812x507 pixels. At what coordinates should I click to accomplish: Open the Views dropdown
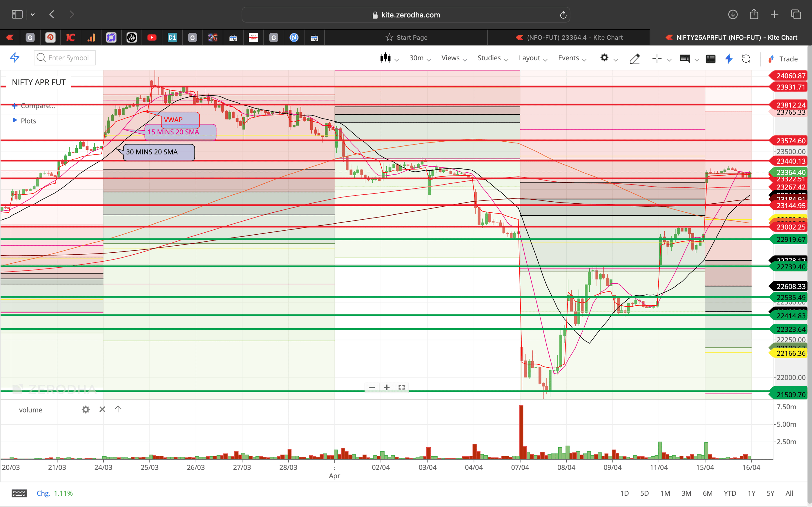(451, 58)
